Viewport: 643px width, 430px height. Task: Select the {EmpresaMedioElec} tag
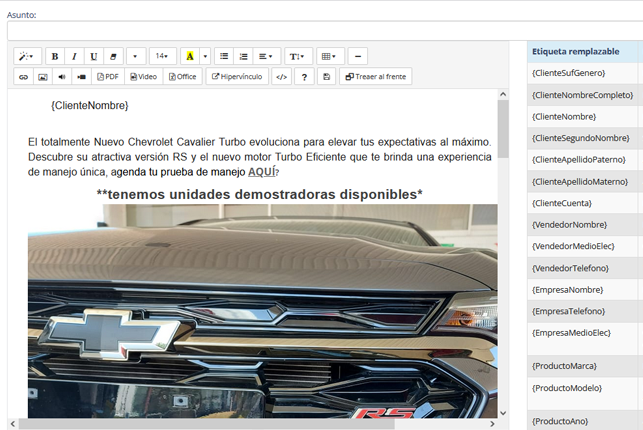pos(571,333)
